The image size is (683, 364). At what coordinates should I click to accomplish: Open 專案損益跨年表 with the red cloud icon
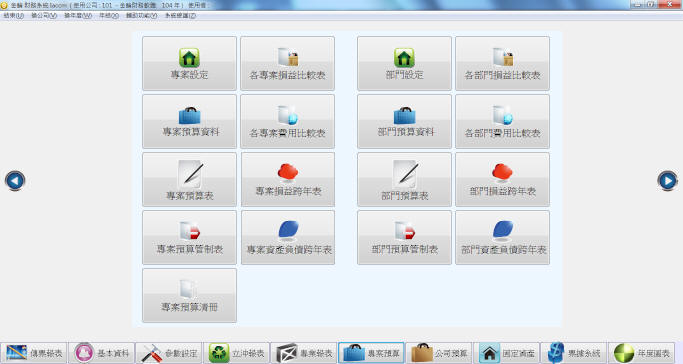(287, 179)
